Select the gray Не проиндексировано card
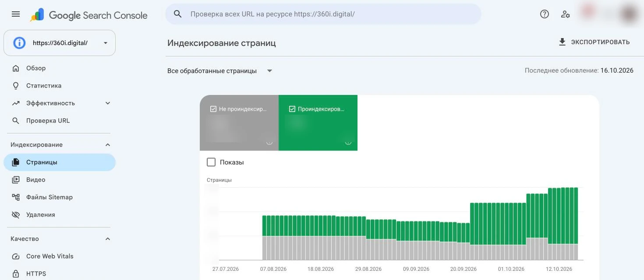644x280 pixels. (239, 122)
